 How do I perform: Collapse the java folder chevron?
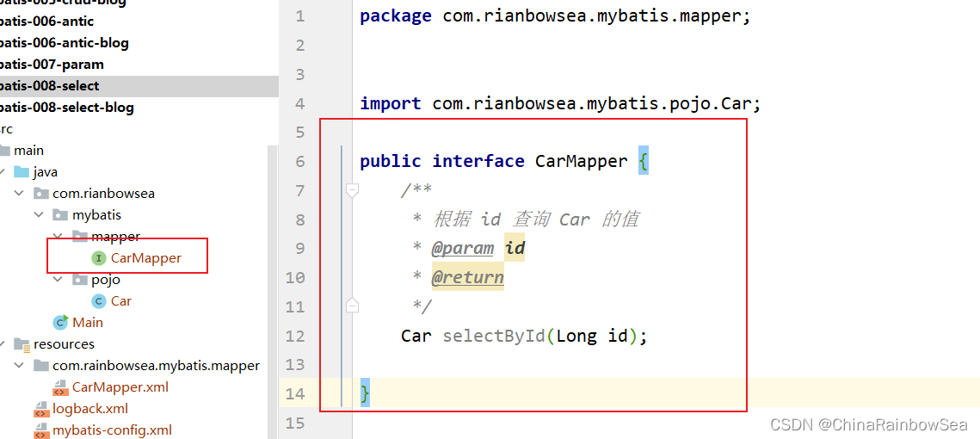[x=3, y=172]
